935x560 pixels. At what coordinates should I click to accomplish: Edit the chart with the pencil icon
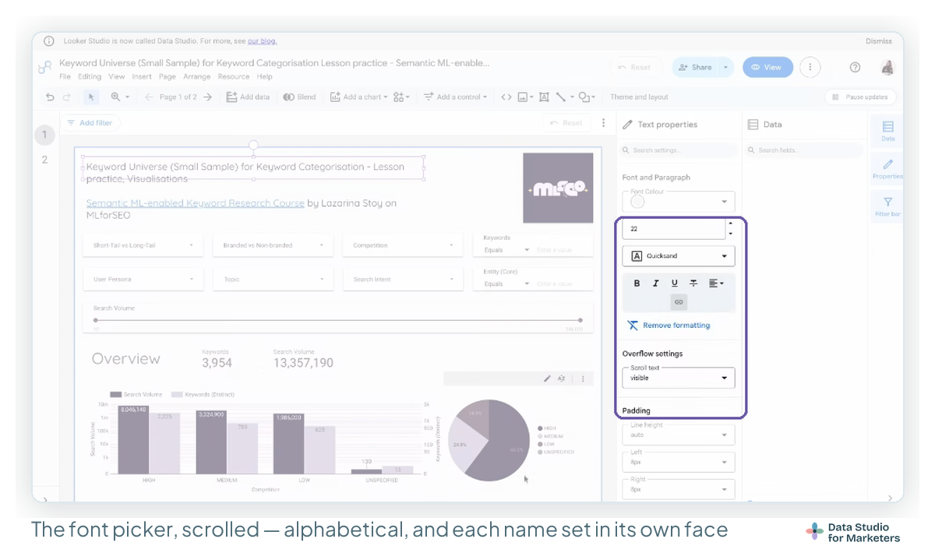click(547, 379)
